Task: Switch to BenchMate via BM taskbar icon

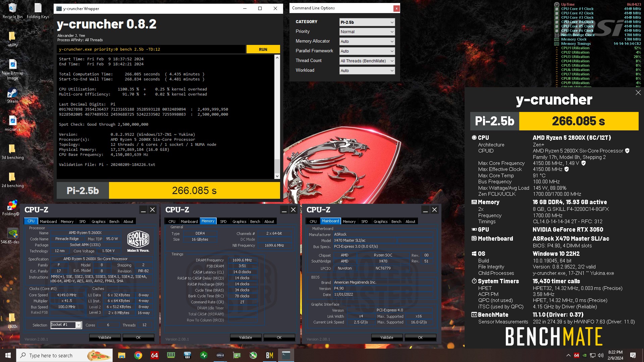Action: pyautogui.click(x=269, y=355)
